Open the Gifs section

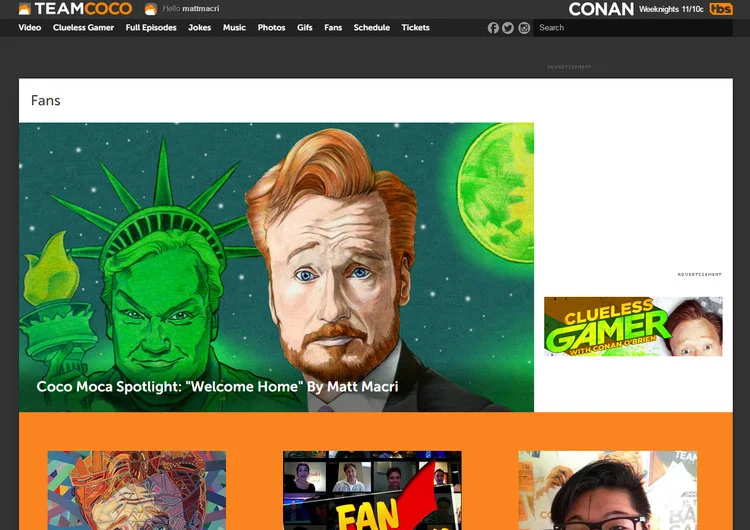[305, 28]
